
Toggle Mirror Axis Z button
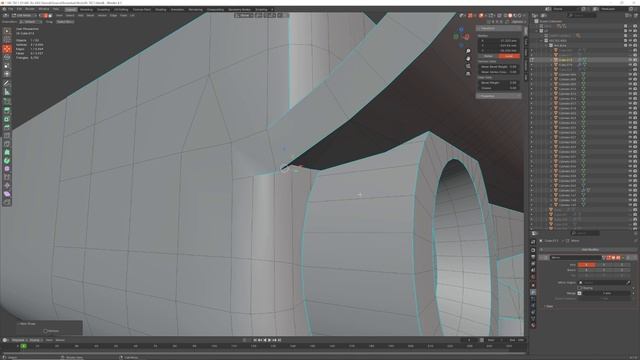coord(622,265)
